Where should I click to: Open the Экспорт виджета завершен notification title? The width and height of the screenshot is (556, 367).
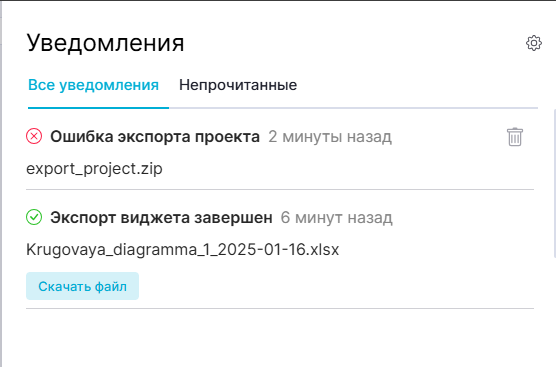click(x=161, y=217)
